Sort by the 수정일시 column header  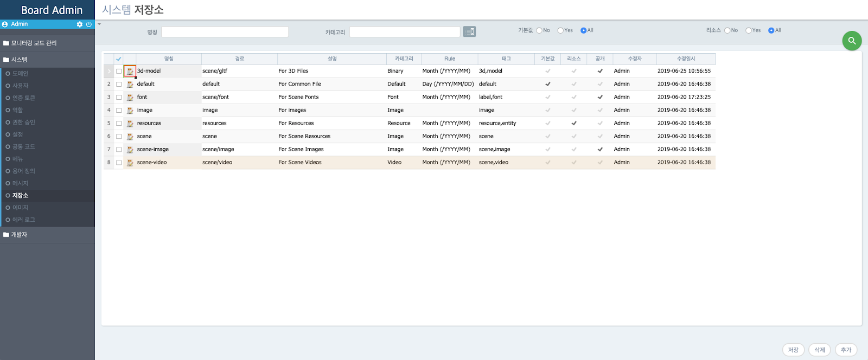click(x=686, y=59)
